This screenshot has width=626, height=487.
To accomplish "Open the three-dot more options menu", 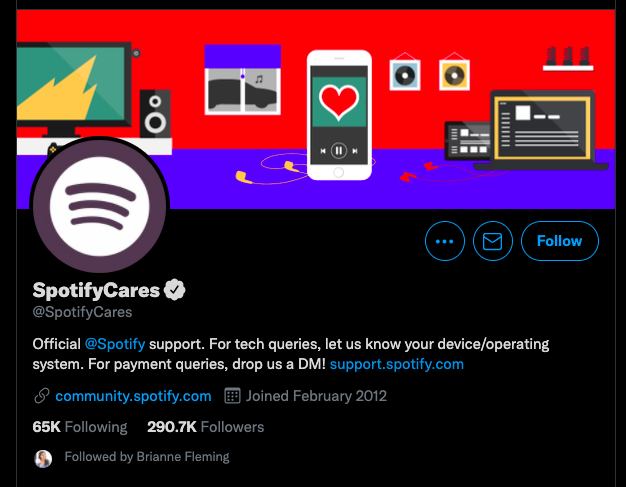I will pos(445,241).
